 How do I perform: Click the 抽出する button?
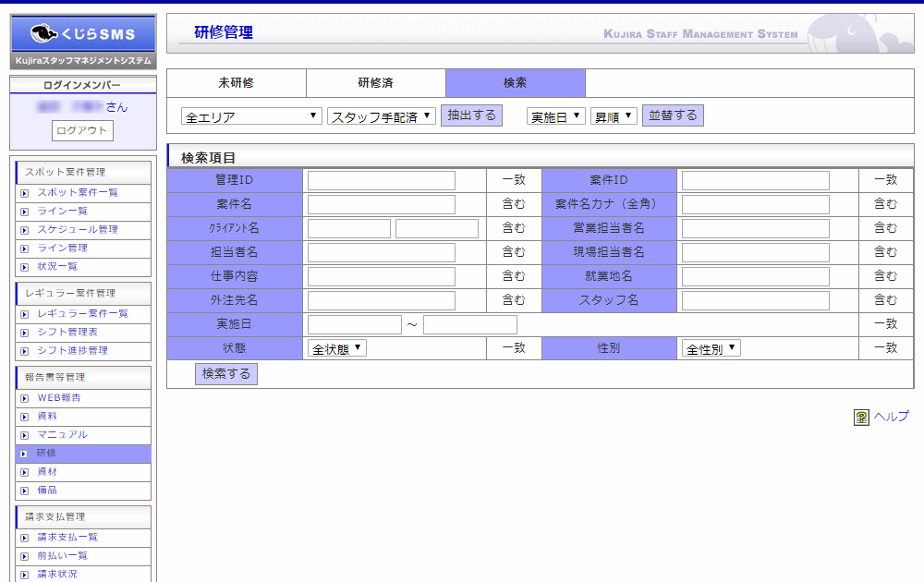point(471,115)
